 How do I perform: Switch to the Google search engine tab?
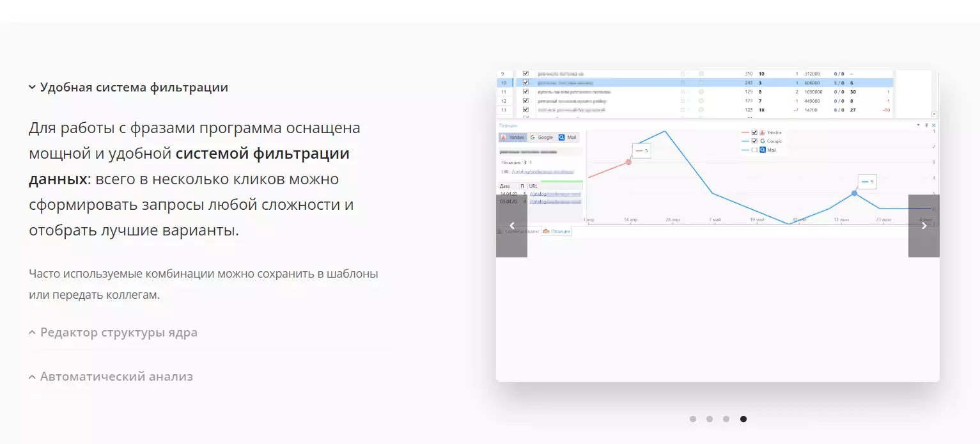541,138
